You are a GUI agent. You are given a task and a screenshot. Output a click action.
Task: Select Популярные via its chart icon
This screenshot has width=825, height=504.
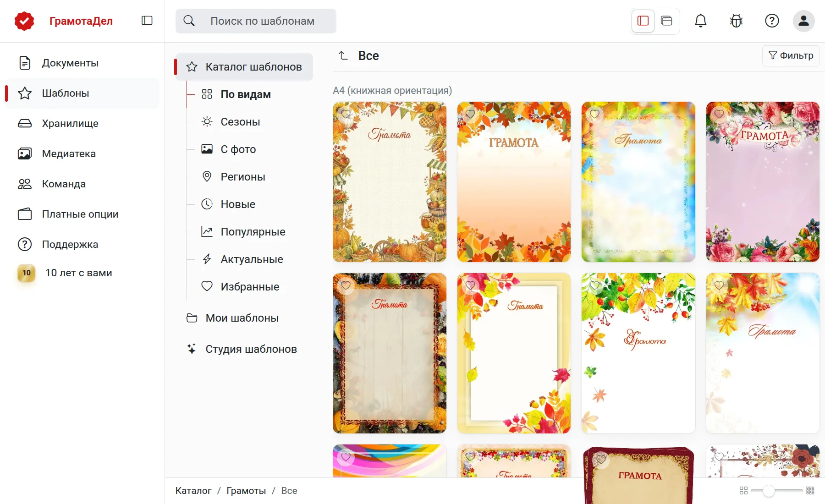click(x=207, y=231)
